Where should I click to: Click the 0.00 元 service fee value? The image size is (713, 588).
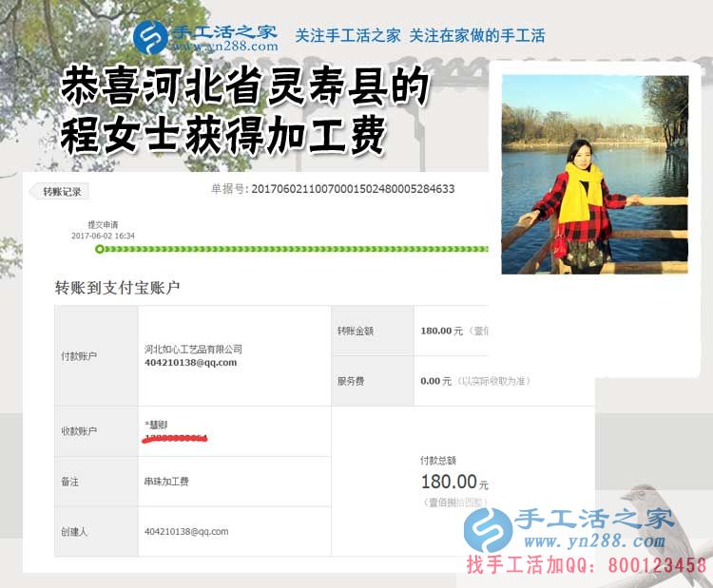[436, 381]
